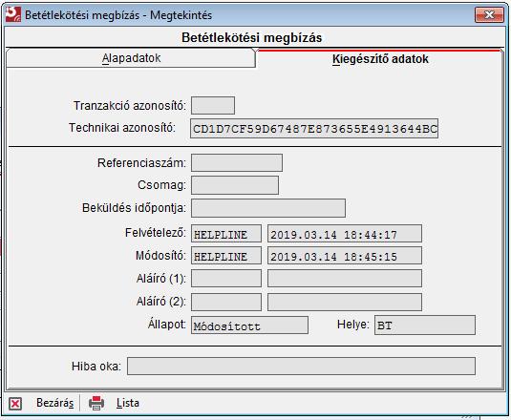Image resolution: width=511 pixels, height=420 pixels.
Task: Click the 2019.03.14 18:44:17 timestamp field
Action: pyautogui.click(x=345, y=234)
